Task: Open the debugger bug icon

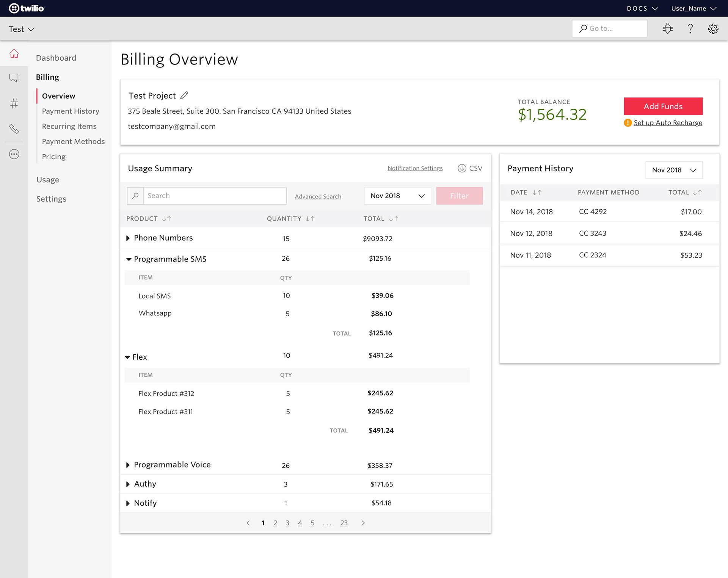Action: point(668,29)
